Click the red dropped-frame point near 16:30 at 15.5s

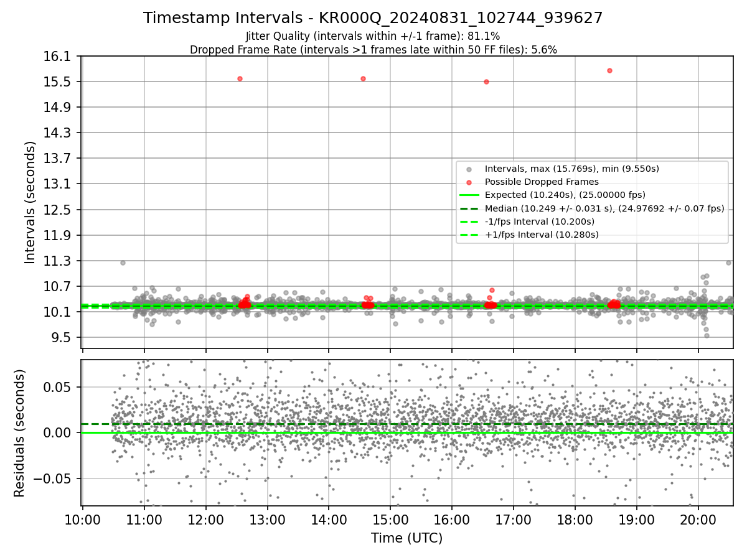(x=486, y=82)
